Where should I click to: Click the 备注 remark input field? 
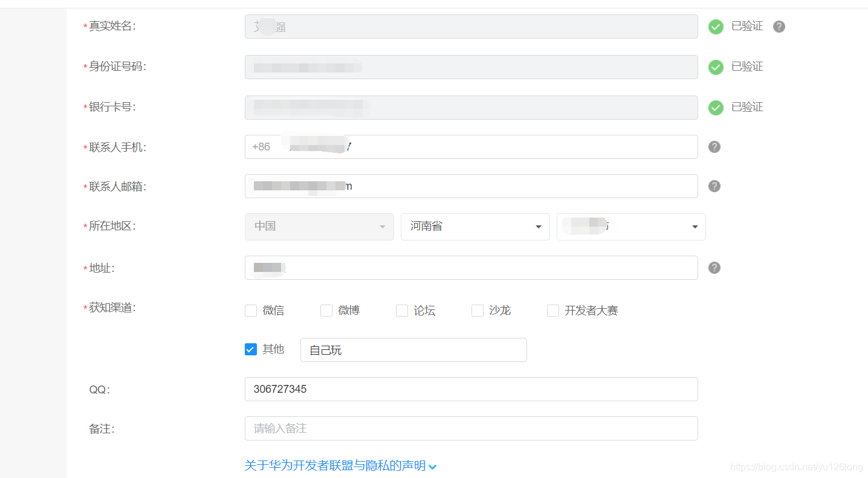click(471, 428)
